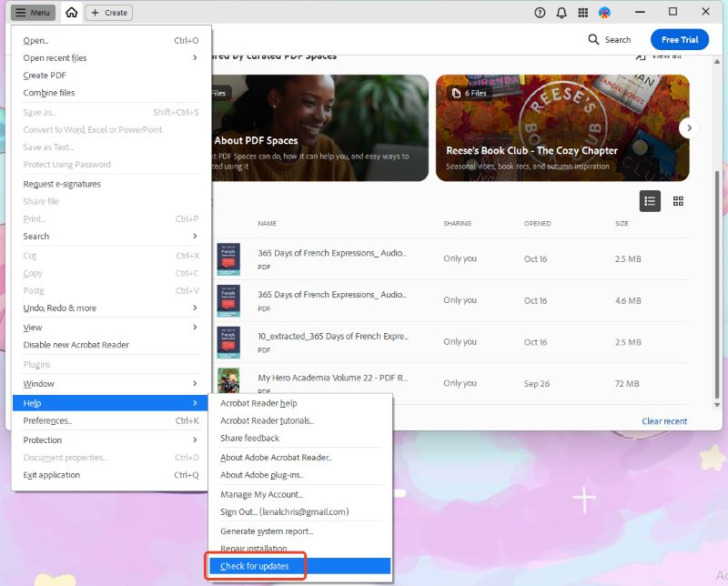Open the notifications bell icon
The image size is (728, 586).
click(561, 13)
